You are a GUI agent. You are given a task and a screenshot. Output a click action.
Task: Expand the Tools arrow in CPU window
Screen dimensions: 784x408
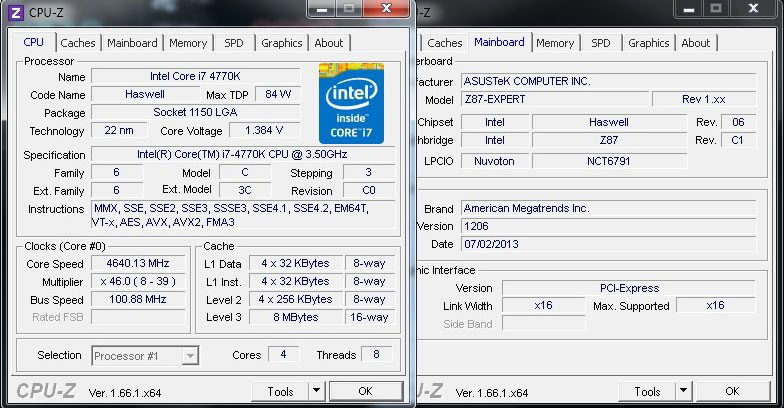point(316,392)
